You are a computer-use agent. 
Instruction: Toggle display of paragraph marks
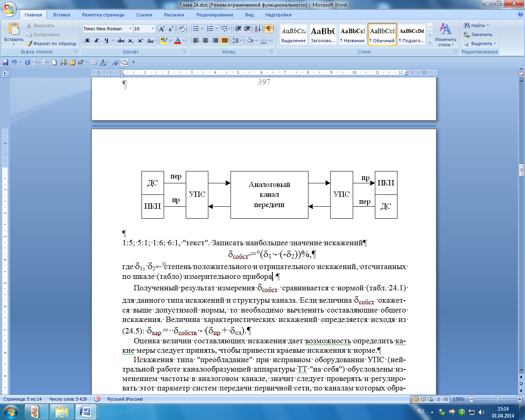click(x=269, y=29)
